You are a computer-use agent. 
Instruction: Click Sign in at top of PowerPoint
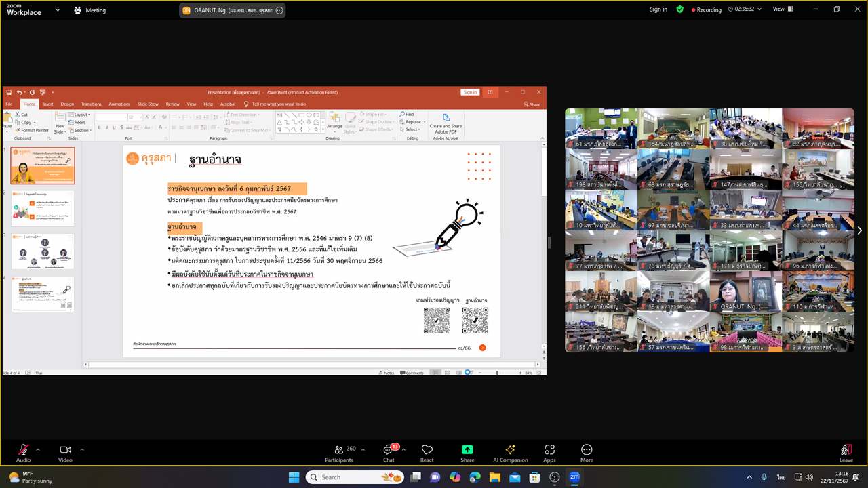470,91
